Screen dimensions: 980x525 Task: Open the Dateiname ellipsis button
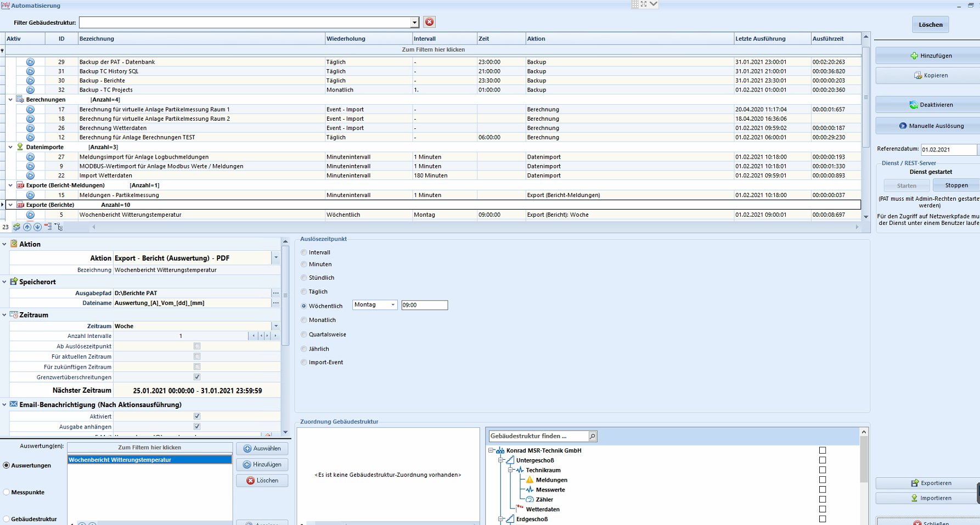pos(275,303)
